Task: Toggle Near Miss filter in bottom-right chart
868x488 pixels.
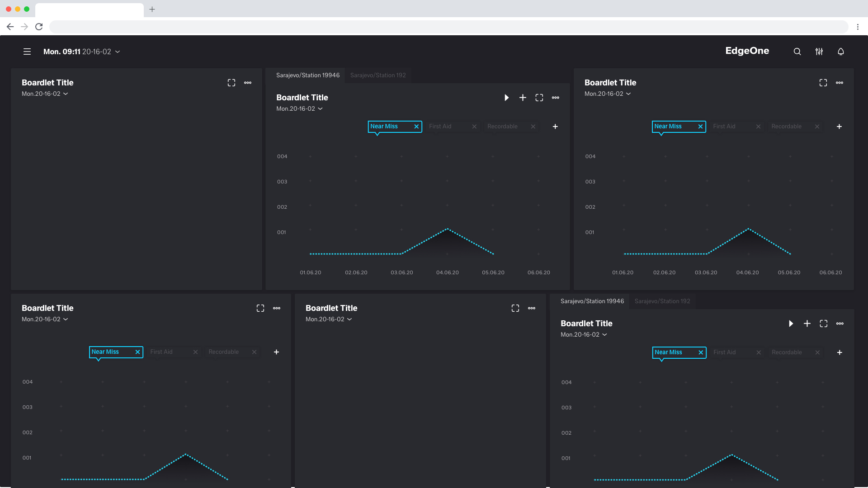Action: [x=668, y=352]
